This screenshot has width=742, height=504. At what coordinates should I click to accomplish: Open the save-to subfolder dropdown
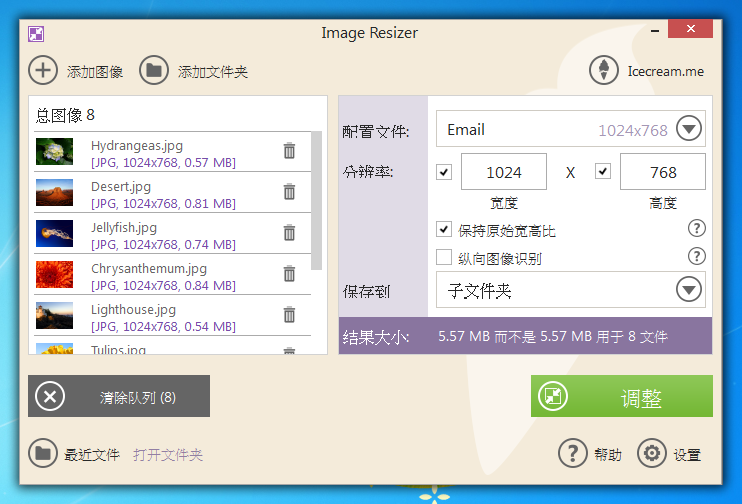(690, 290)
